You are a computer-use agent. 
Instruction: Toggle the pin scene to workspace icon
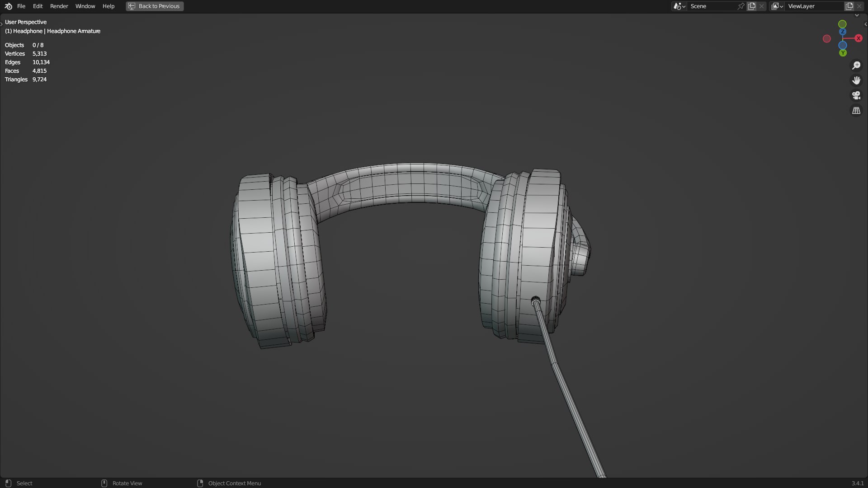click(741, 6)
